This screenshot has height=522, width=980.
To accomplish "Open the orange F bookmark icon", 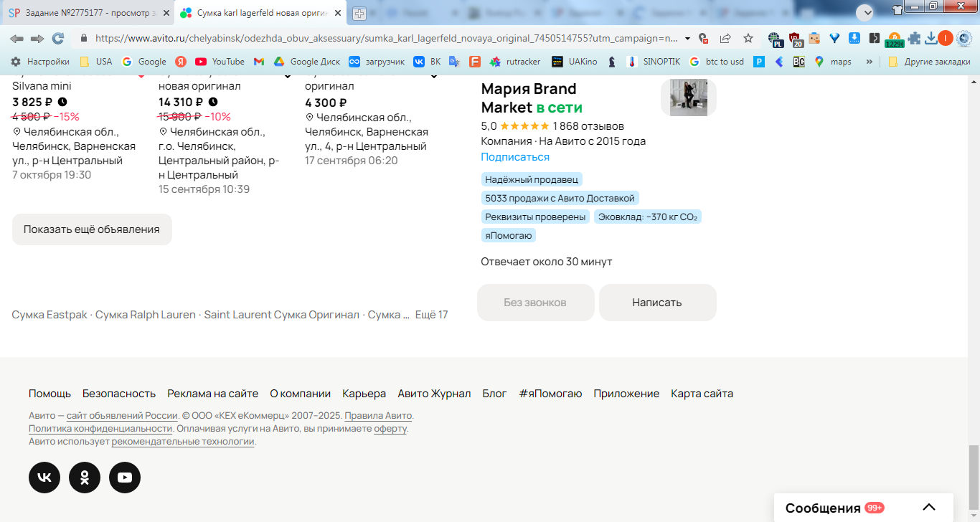I will [474, 62].
